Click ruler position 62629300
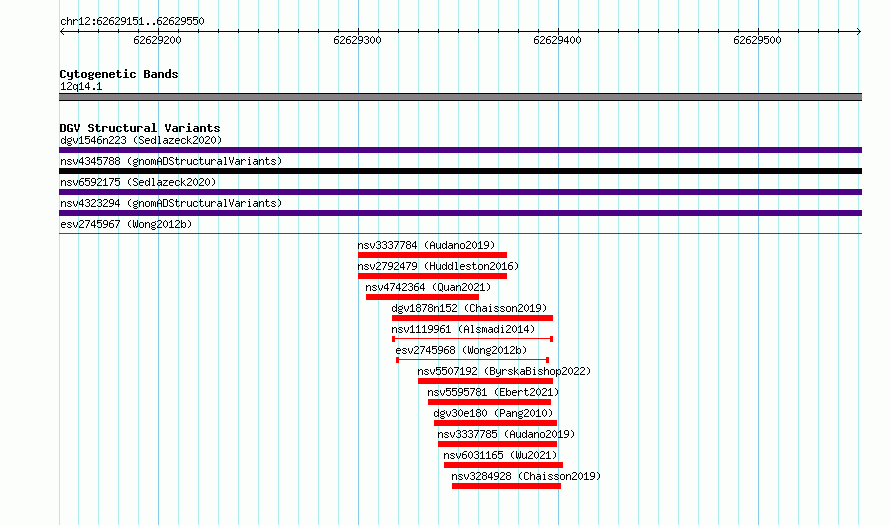 (x=358, y=40)
